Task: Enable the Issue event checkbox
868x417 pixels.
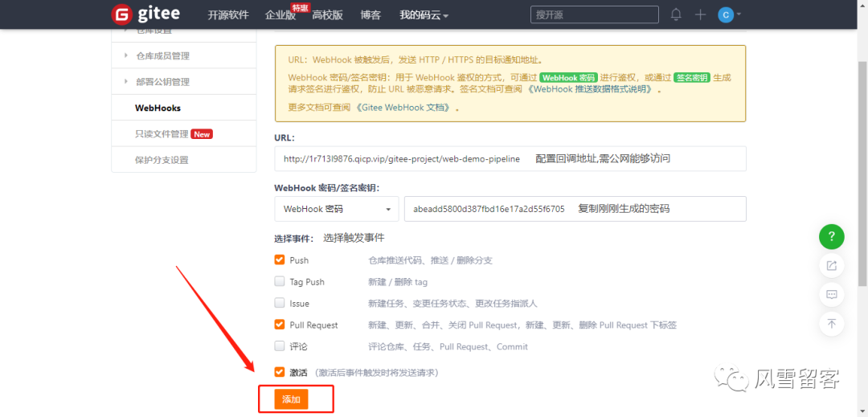Action: click(280, 303)
